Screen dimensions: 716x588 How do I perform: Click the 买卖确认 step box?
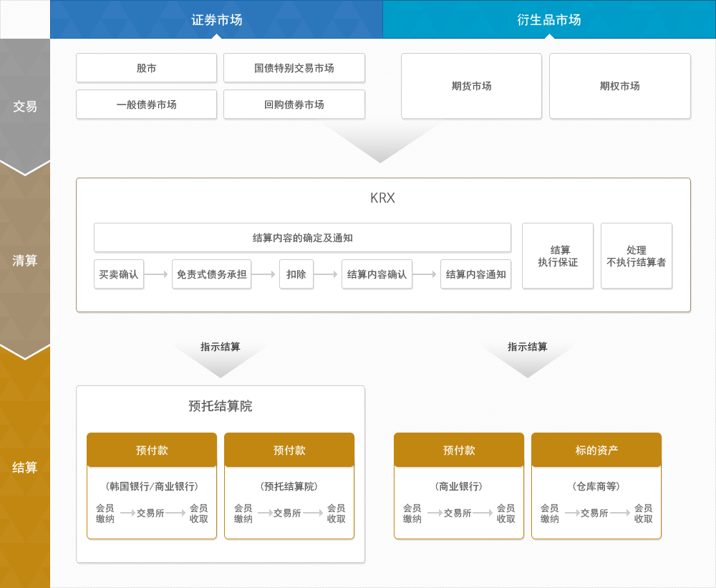[x=119, y=274]
